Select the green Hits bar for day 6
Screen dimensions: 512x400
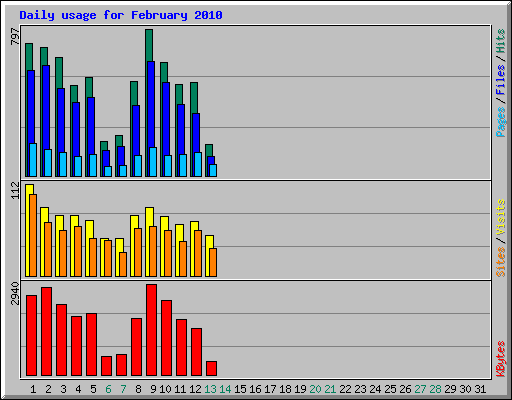tap(104, 146)
